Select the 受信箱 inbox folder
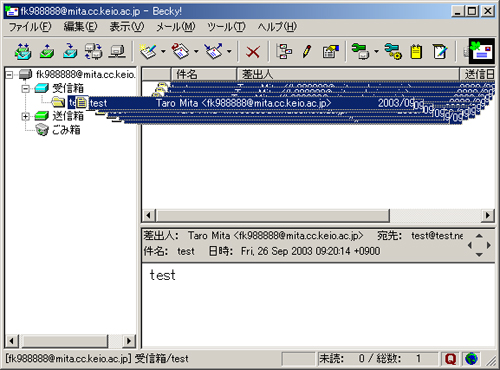The width and height of the screenshot is (500, 370). 68,88
